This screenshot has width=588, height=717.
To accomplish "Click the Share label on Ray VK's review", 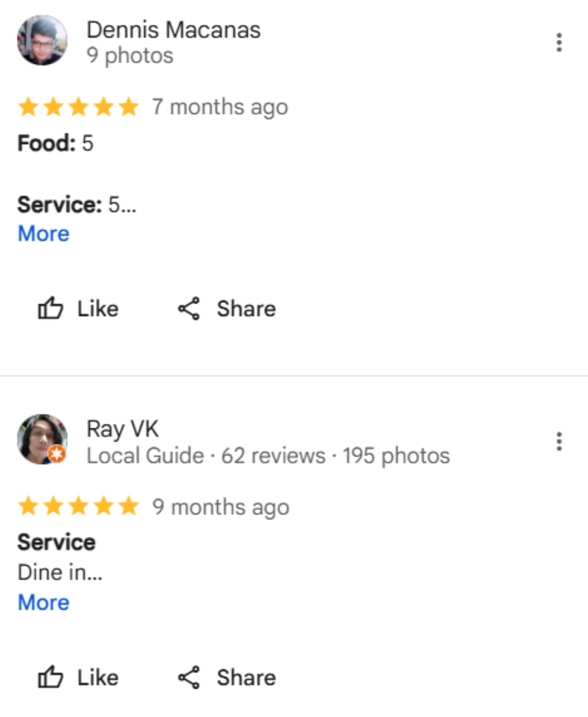I will (x=246, y=678).
